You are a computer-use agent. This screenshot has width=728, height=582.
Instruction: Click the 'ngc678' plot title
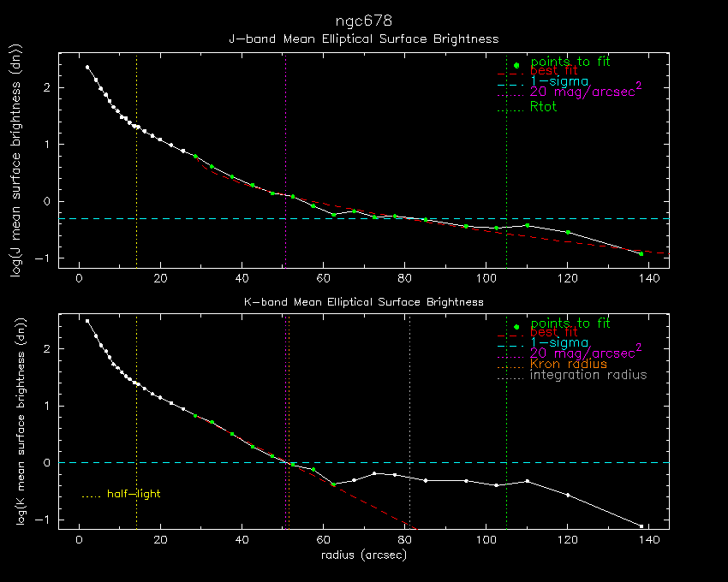363,19
